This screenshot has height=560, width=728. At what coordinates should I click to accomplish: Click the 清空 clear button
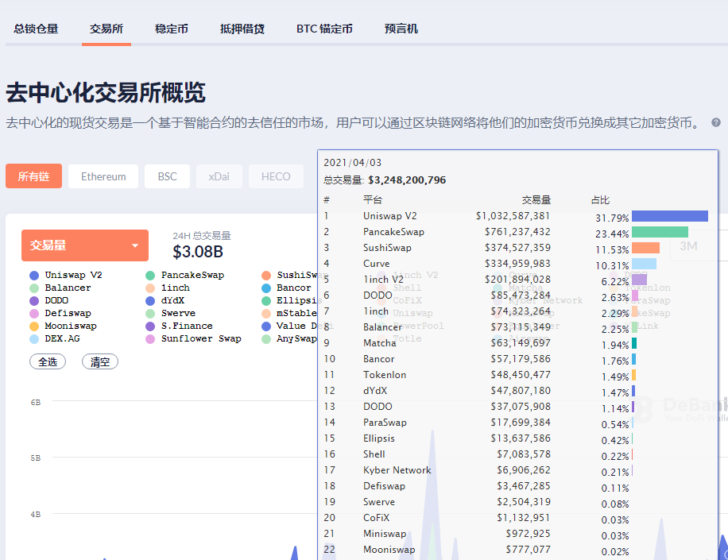tap(100, 362)
